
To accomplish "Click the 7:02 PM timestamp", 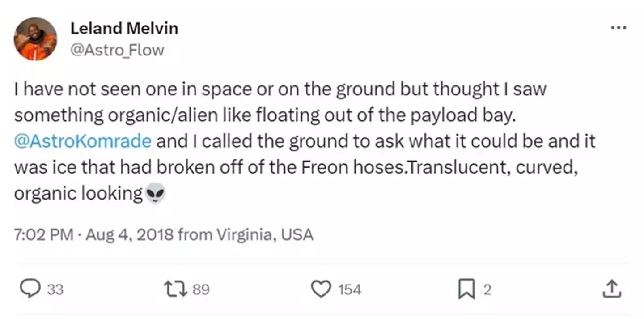I will [43, 234].
